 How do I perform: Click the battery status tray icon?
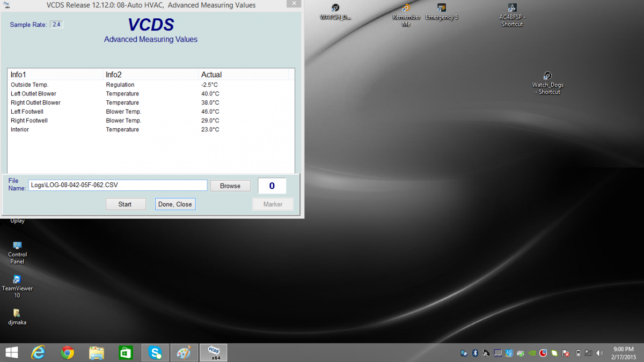point(578,353)
